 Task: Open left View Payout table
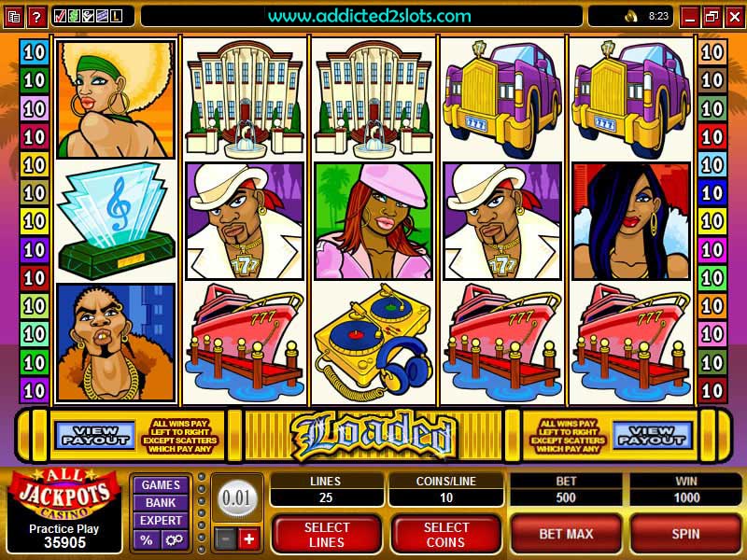(95, 435)
